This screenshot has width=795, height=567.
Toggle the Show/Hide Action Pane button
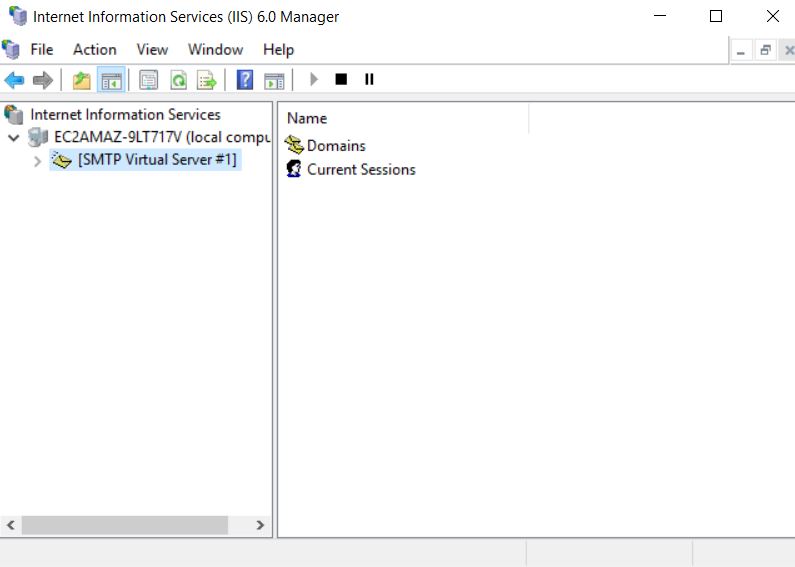tap(274, 80)
